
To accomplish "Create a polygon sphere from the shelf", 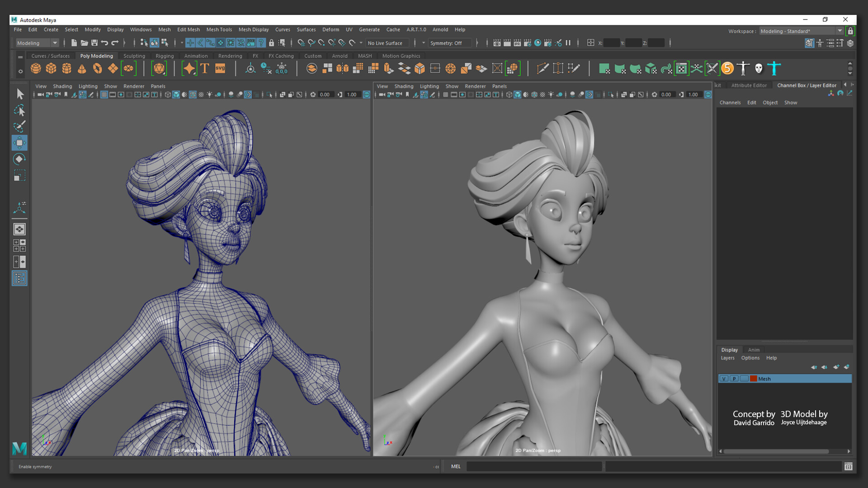I will point(36,69).
